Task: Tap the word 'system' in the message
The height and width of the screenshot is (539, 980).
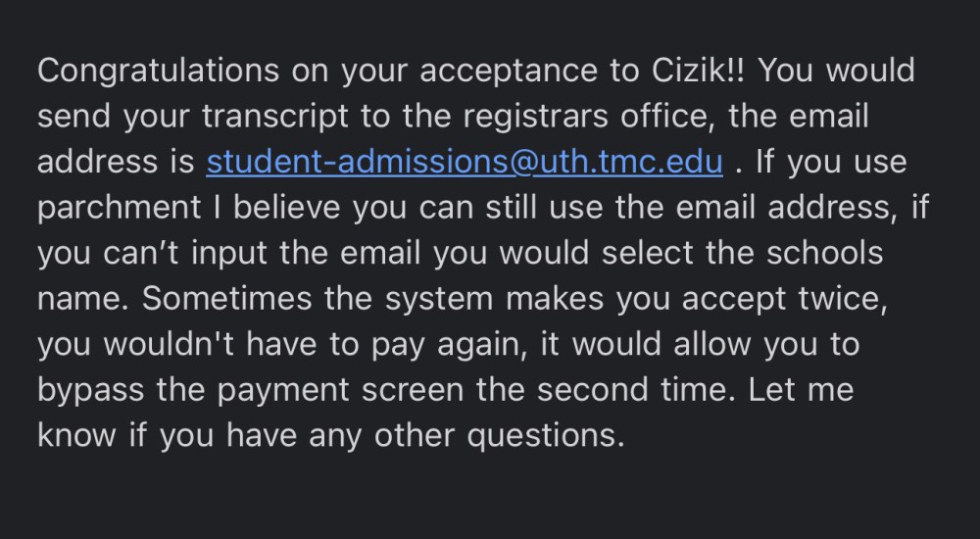Action: coord(439,300)
